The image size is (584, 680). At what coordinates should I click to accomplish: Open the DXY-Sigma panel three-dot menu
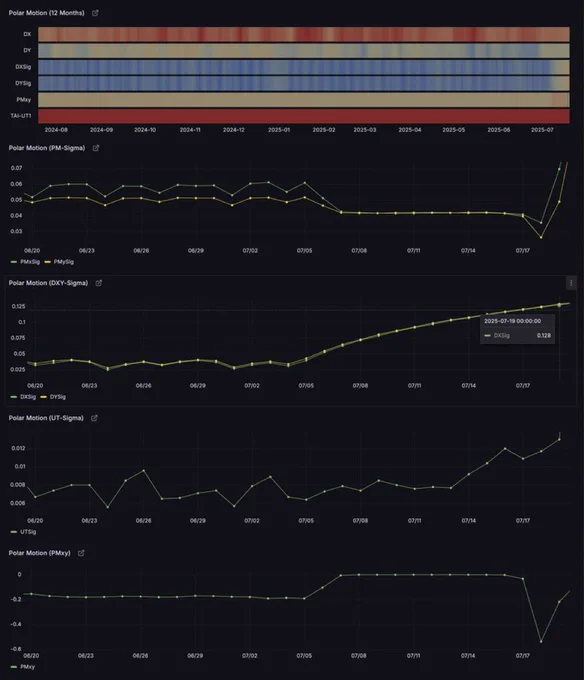[x=571, y=283]
